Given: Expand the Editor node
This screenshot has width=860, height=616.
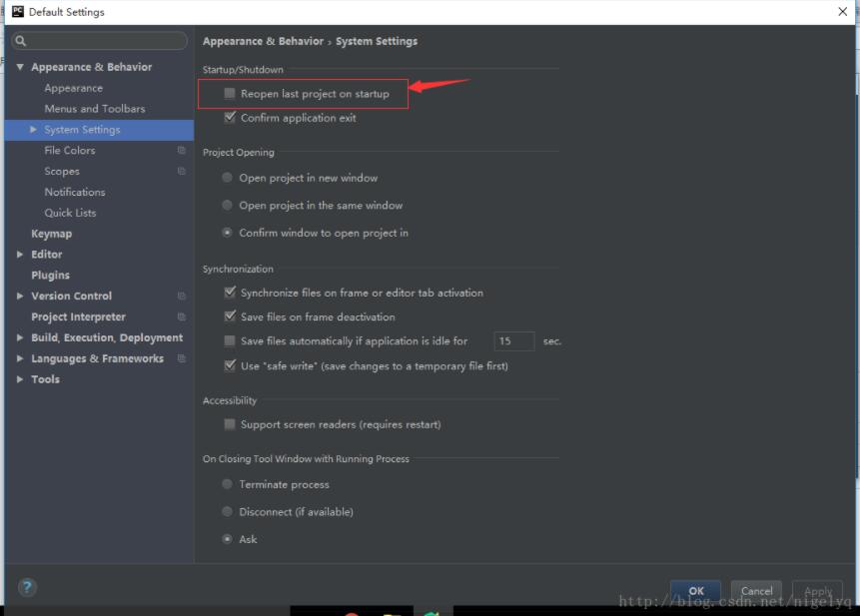Looking at the screenshot, I should tap(18, 254).
